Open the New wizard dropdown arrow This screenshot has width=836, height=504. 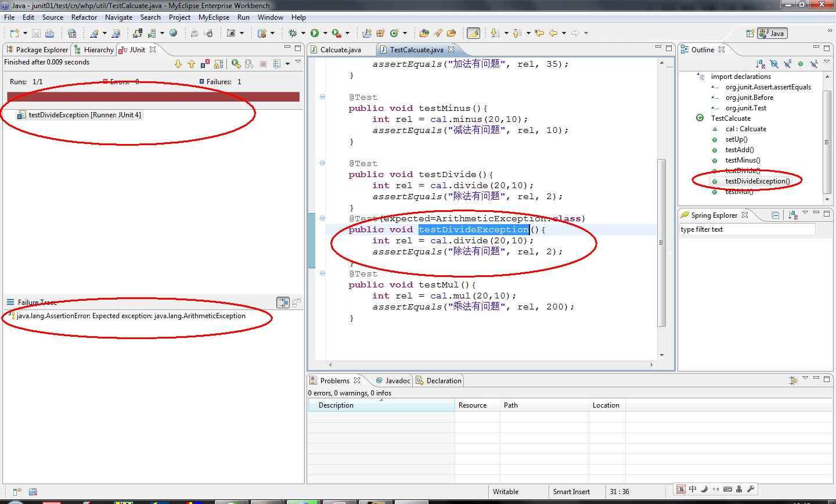[25, 33]
